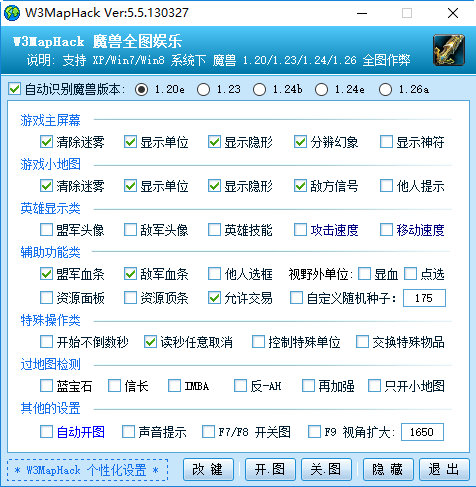
Task: Disable the 分辨幻象 checkbox
Action: click(x=300, y=142)
